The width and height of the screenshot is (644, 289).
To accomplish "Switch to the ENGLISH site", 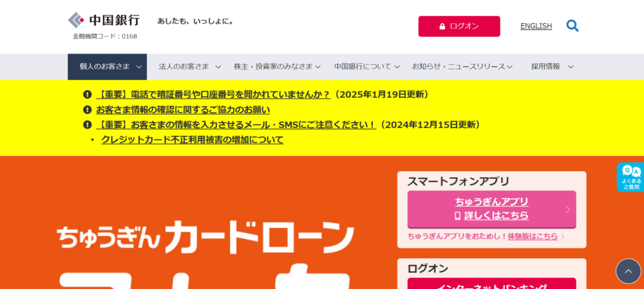I will point(536,26).
